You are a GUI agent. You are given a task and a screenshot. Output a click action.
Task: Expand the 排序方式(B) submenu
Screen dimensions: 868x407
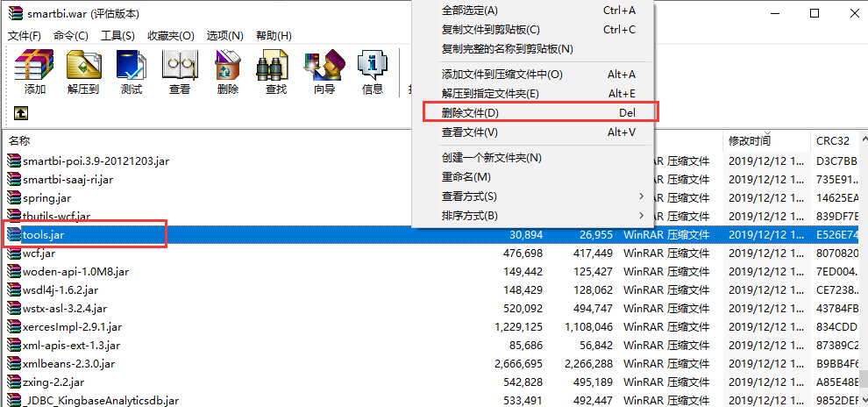534,215
